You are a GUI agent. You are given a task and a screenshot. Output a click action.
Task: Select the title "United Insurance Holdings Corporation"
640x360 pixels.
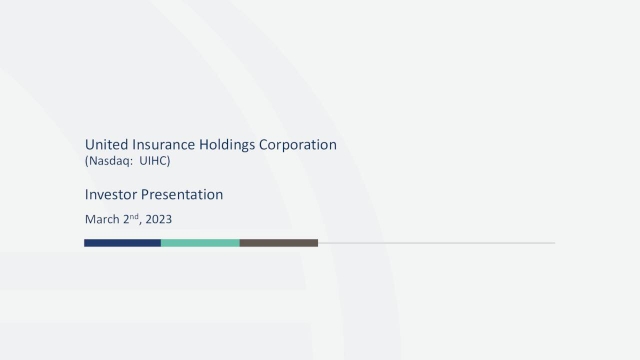pos(211,145)
